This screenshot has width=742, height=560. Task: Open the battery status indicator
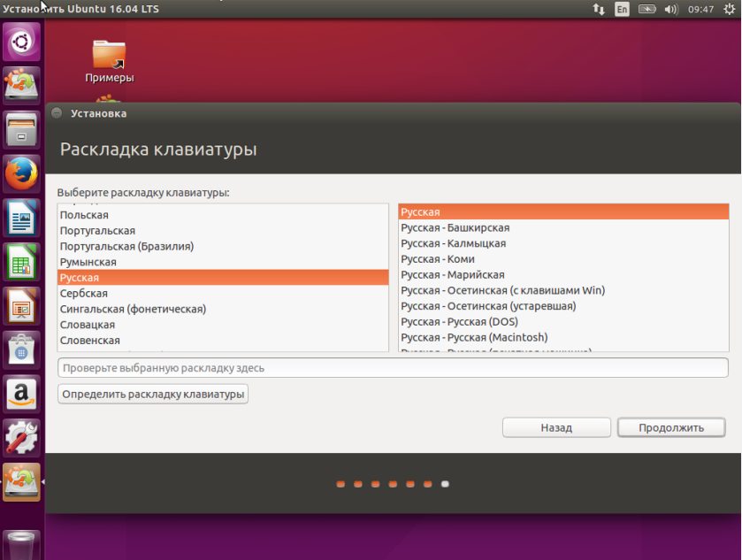coord(646,9)
